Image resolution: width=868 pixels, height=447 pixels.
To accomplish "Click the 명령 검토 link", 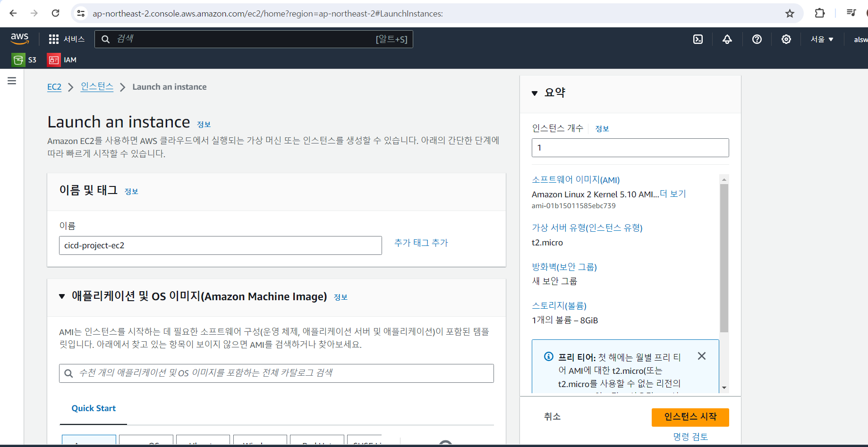I will click(x=690, y=437).
